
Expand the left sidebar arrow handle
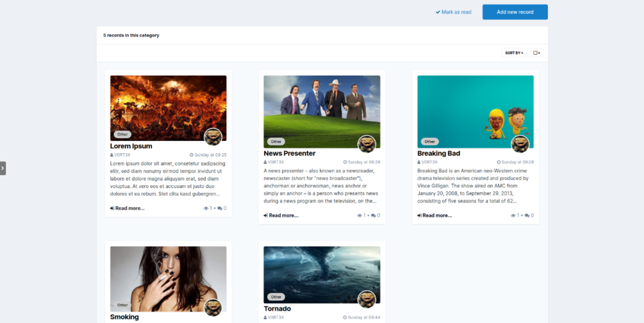[3, 169]
